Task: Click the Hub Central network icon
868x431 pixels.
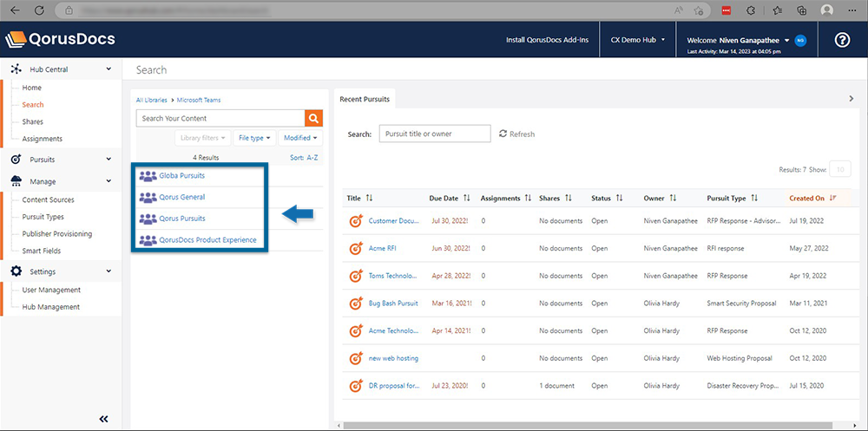Action: (16, 69)
